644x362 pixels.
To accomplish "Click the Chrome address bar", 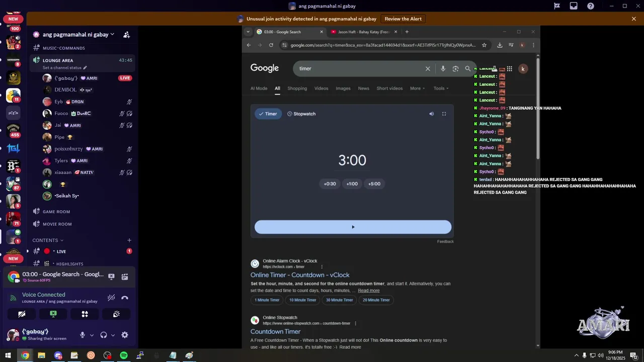I will 382,45.
